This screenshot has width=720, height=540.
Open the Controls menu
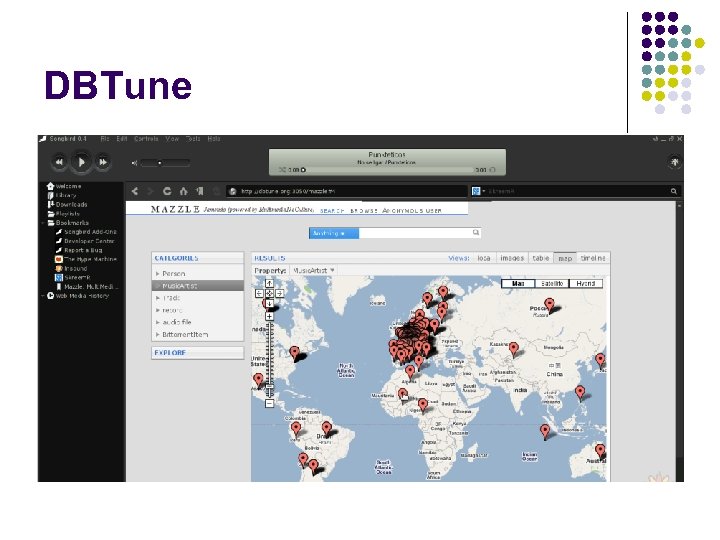(146, 139)
